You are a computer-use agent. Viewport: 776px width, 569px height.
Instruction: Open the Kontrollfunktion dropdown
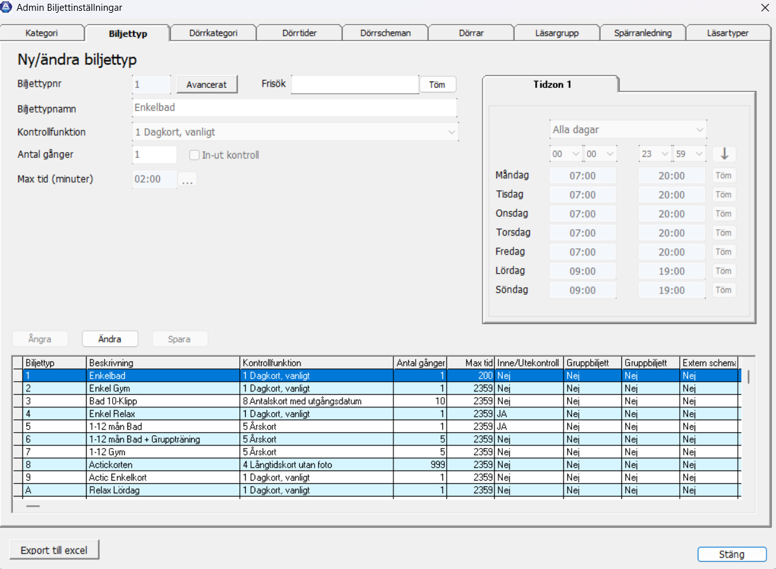295,132
